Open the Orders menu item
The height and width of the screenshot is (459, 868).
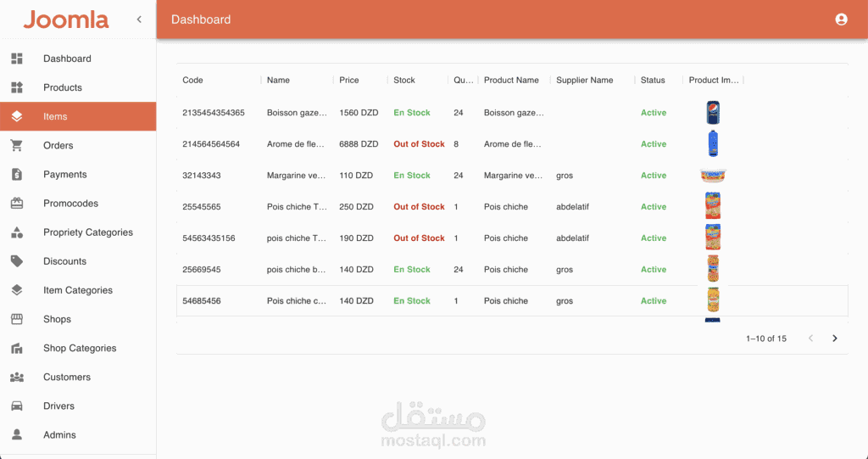click(78, 145)
